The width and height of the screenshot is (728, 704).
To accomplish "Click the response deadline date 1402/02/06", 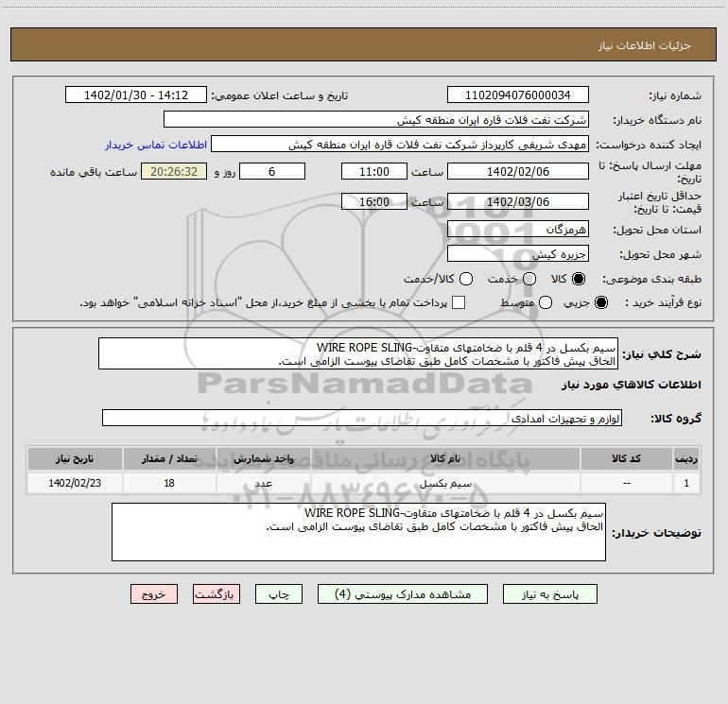I will [518, 171].
